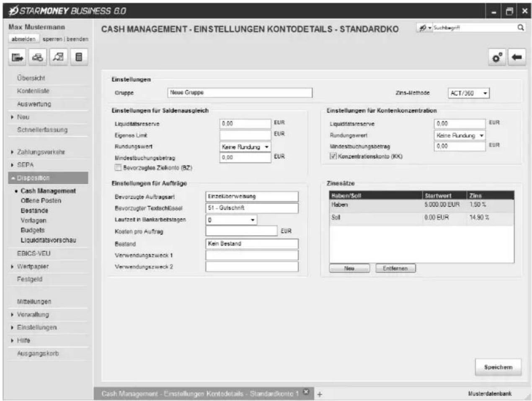Open Ausgangskorb in the sidebar
Screen dimensions: 532x401
click(x=38, y=353)
